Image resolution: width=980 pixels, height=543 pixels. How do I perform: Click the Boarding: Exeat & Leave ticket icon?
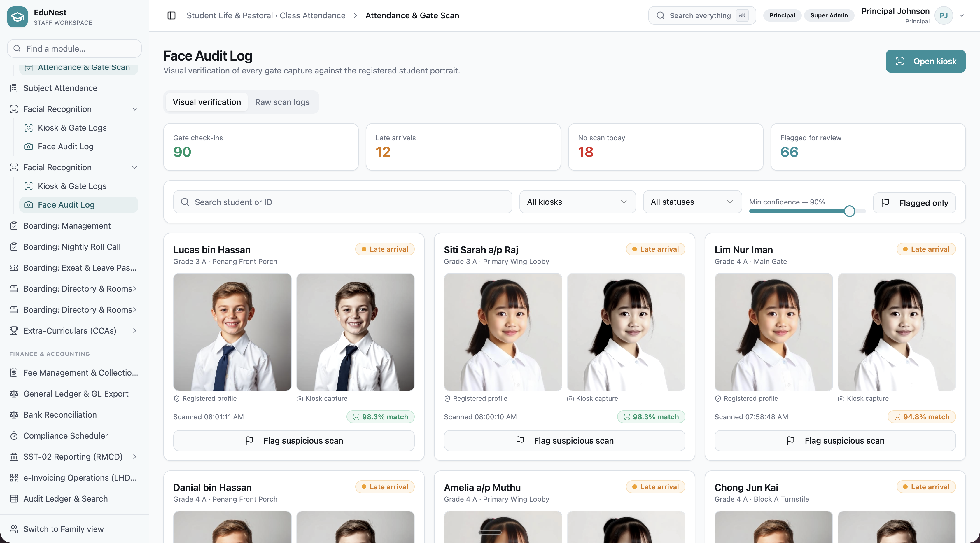pyautogui.click(x=14, y=268)
